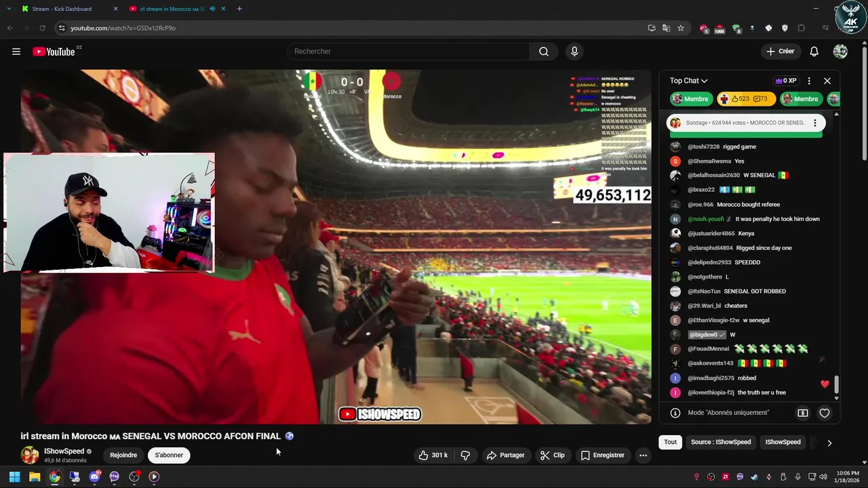
Task: Open Discord from the taskbar
Action: pyautogui.click(x=94, y=476)
